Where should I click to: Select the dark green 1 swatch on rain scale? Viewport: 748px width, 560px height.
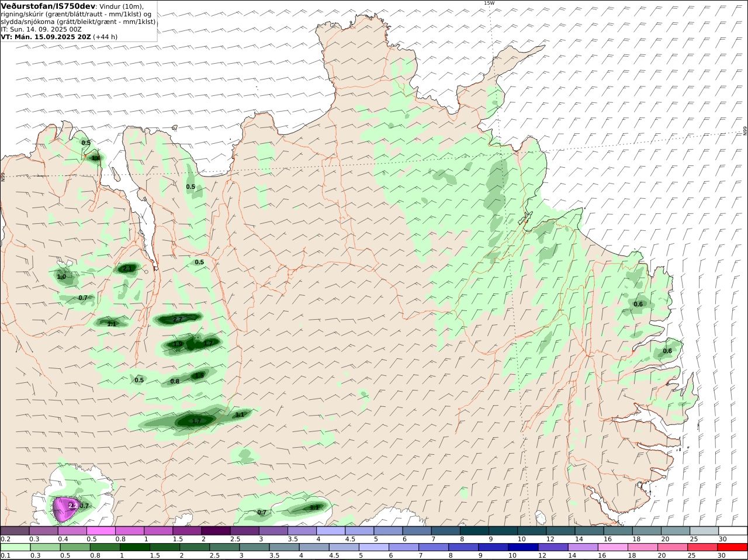(134, 547)
